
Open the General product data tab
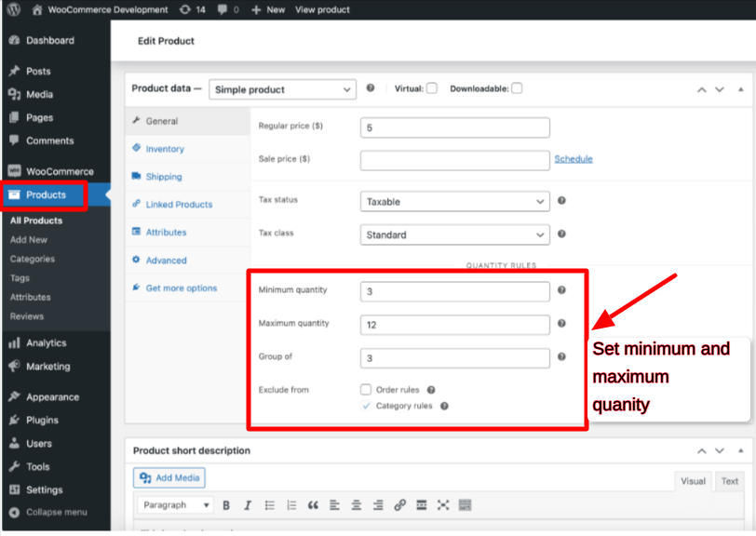pyautogui.click(x=187, y=121)
